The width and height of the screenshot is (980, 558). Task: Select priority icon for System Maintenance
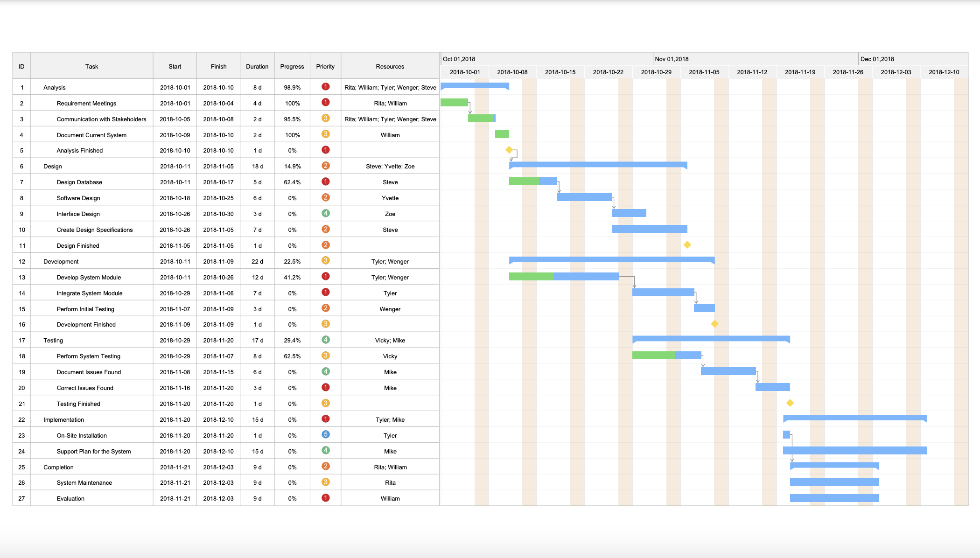pyautogui.click(x=326, y=482)
